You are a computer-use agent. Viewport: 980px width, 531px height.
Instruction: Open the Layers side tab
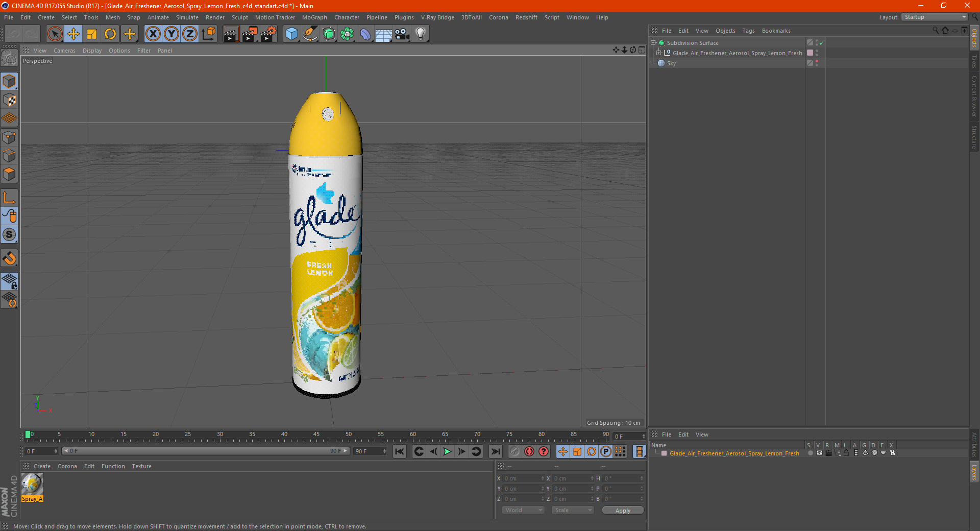(974, 472)
